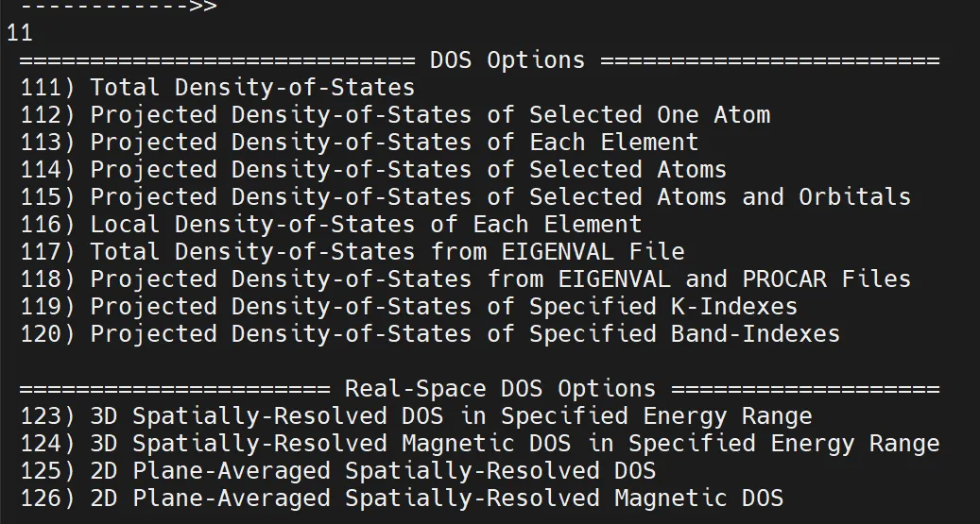The width and height of the screenshot is (980, 524).
Task: Select option 118 EIGENVAL and PROCAR Files
Action: tap(465, 279)
